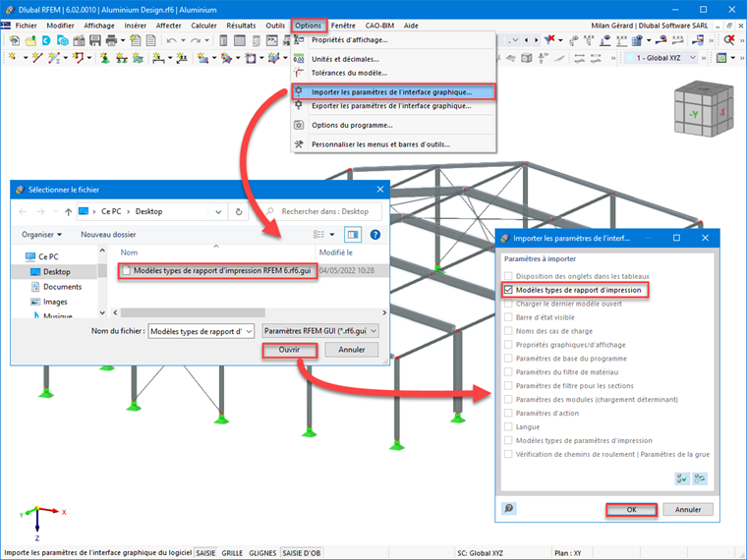Click the deselect-all icon in import dialog
747x560 pixels.
(700, 478)
